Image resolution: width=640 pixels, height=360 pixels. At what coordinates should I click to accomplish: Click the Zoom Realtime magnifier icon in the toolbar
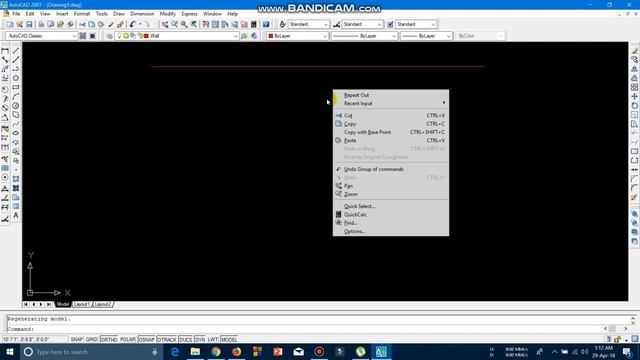(174, 24)
